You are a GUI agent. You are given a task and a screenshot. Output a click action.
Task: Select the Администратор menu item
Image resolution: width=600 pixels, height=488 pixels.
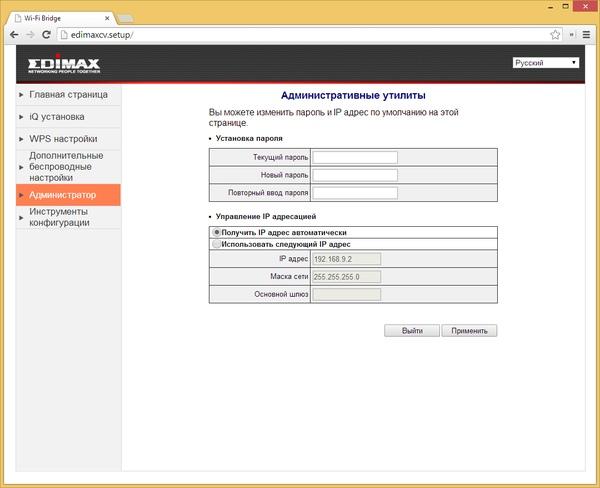[x=68, y=195]
